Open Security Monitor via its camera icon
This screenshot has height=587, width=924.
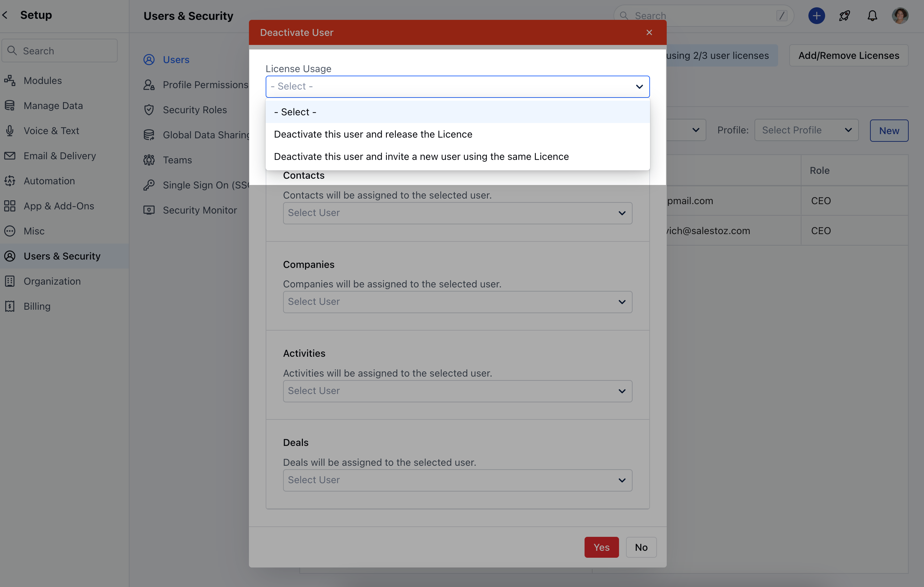pos(149,210)
